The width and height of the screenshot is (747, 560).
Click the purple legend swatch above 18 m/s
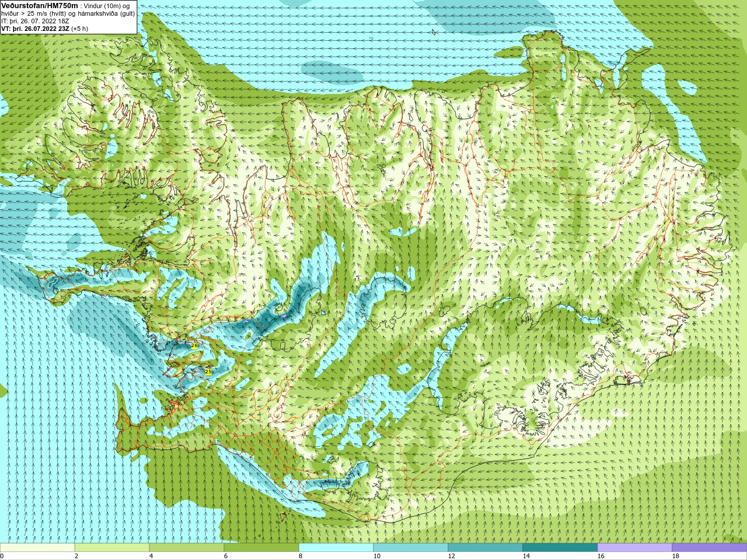(710, 548)
